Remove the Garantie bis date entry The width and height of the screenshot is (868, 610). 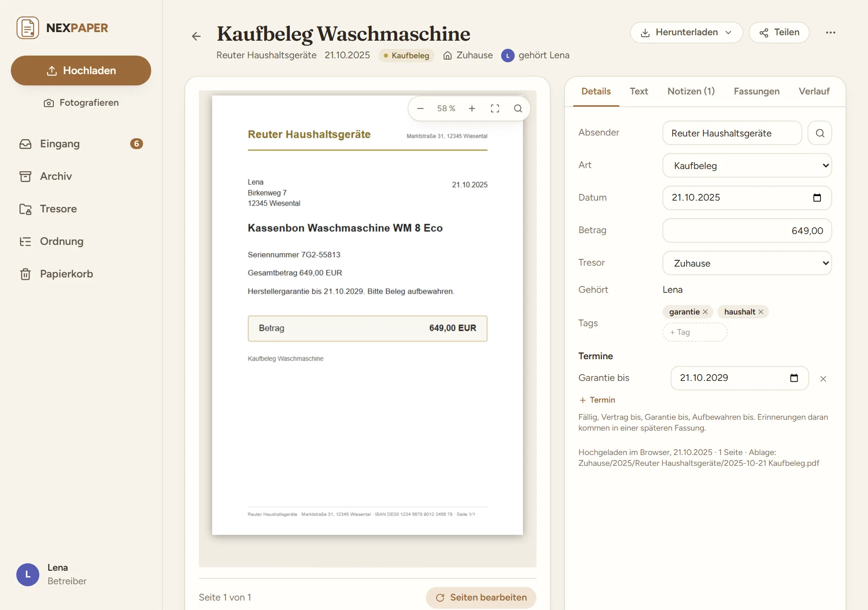click(x=823, y=379)
